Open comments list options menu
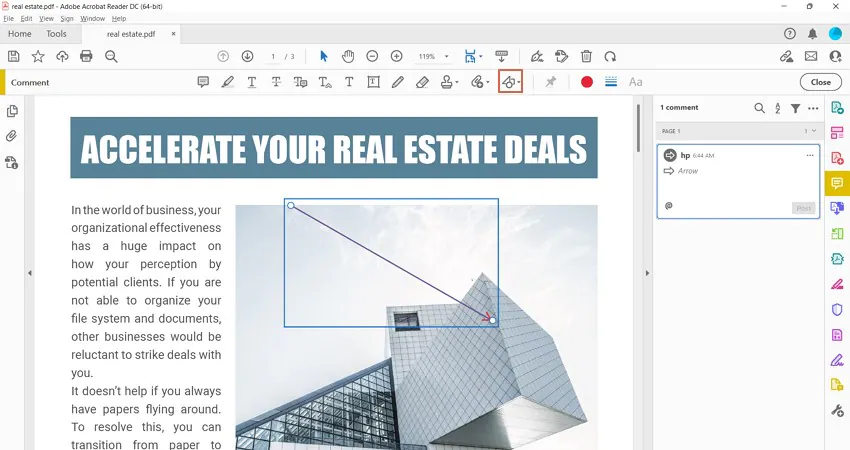 pyautogui.click(x=813, y=108)
